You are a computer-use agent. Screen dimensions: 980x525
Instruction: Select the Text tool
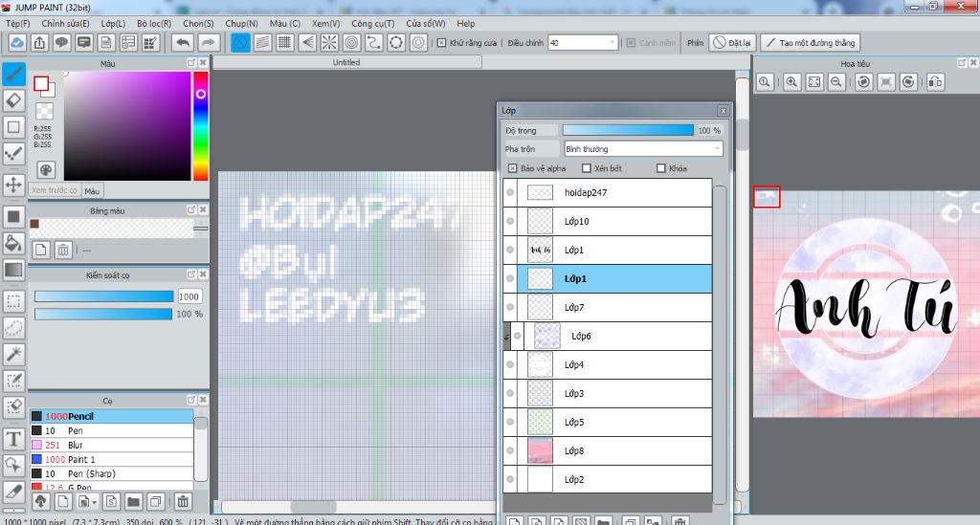tap(13, 439)
